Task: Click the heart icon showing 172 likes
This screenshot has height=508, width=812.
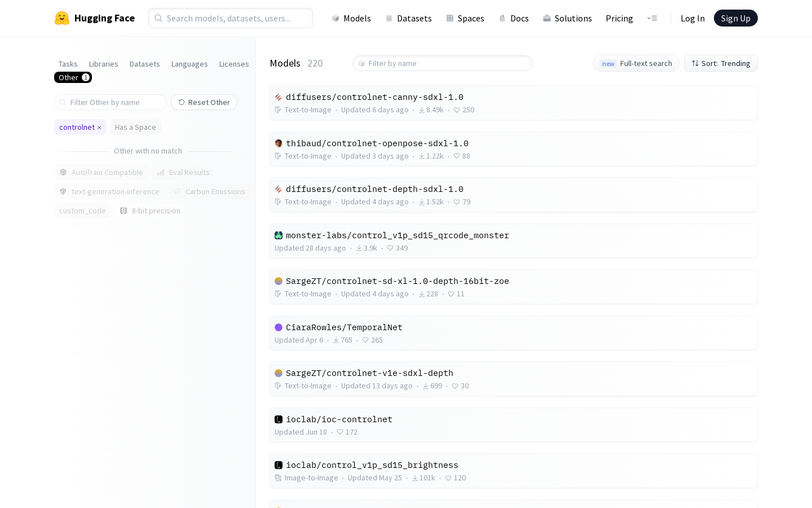Action: (340, 432)
